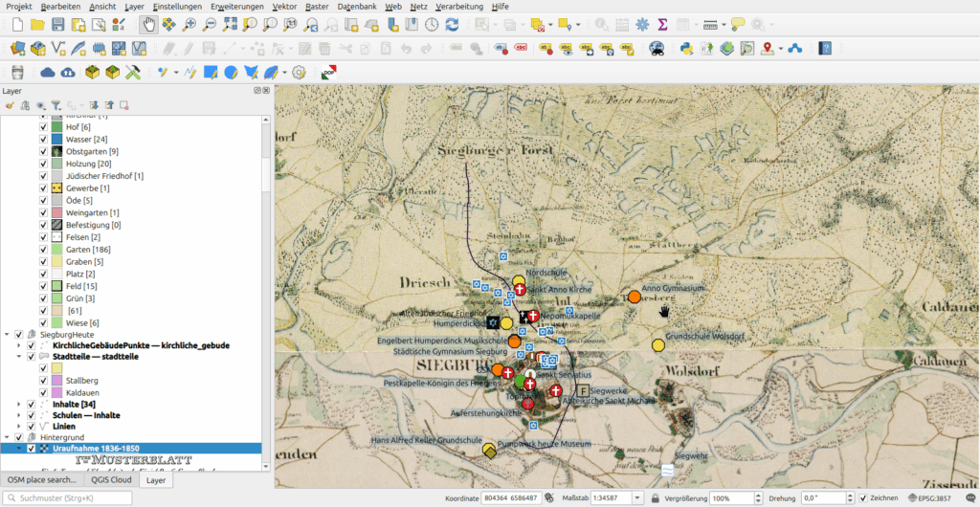Toggle the Zeichnen render checkbox

(x=863, y=498)
